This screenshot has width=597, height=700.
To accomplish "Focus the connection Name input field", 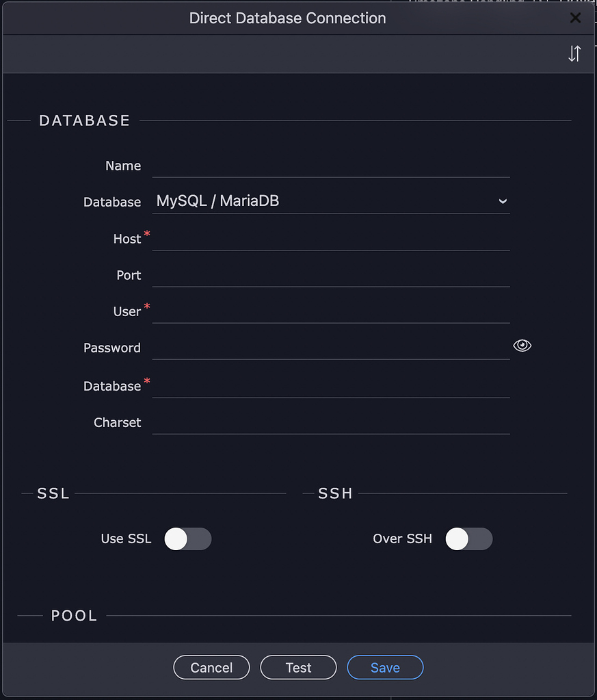I will [x=330, y=166].
